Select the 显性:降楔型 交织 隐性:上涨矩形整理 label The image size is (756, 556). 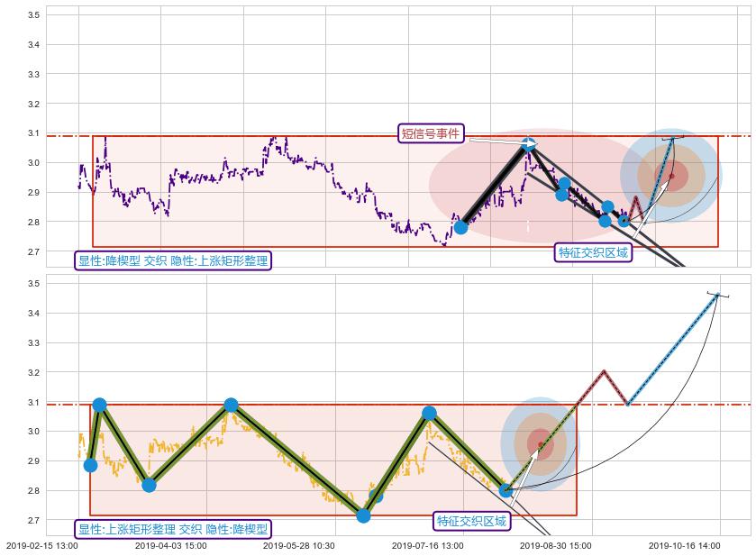coord(172,260)
